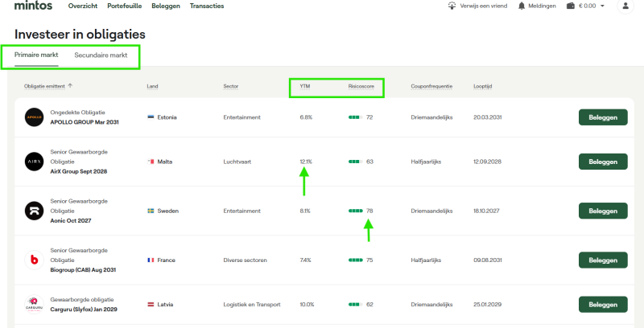The image size is (644, 328).
Task: Click the Aonic Oct 2027 bond name
Action: click(x=71, y=220)
